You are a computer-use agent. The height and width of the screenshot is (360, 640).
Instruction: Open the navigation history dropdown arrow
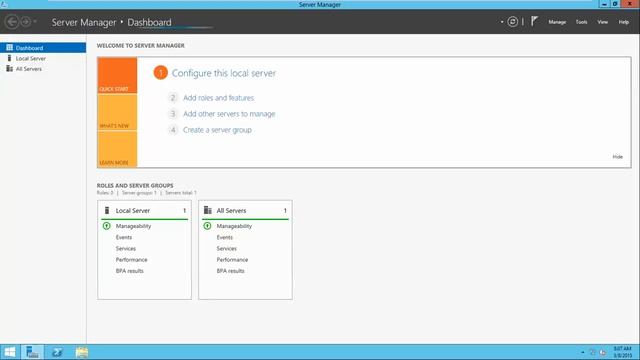pos(35,22)
